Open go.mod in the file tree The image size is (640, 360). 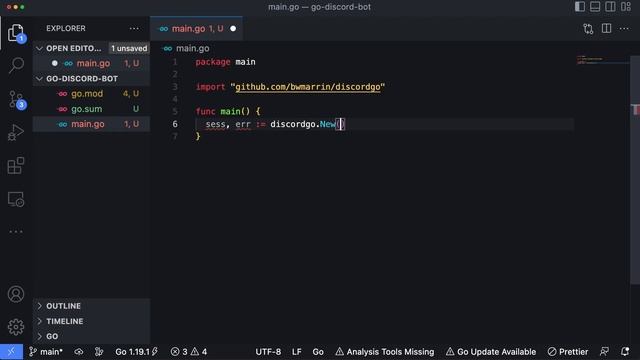[92, 94]
